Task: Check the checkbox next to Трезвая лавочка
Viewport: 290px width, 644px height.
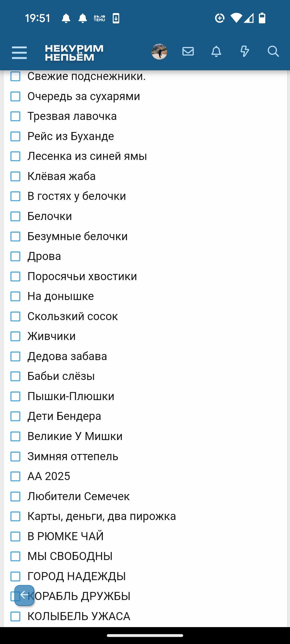Action: point(15,116)
